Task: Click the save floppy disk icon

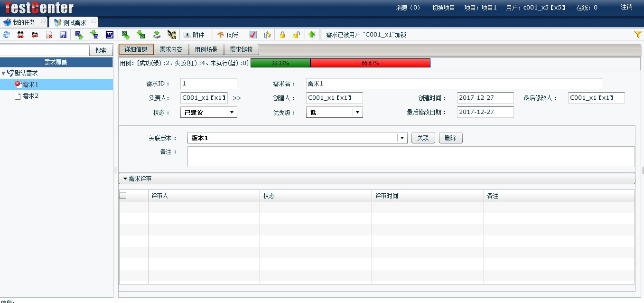Action: [x=63, y=35]
